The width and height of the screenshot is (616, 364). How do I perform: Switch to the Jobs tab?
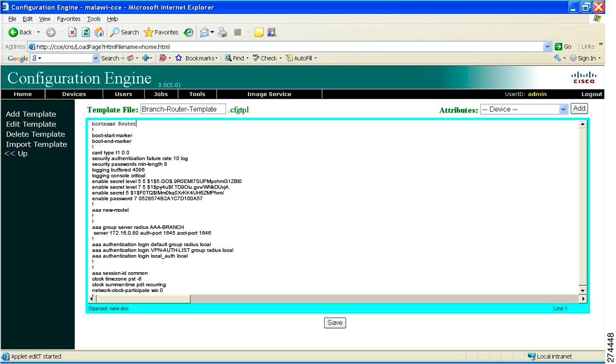(161, 94)
